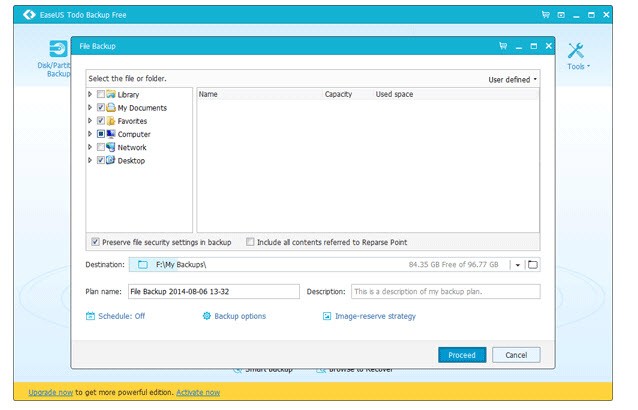
Task: Click the Image-reserve strategy icon
Action: pos(327,316)
